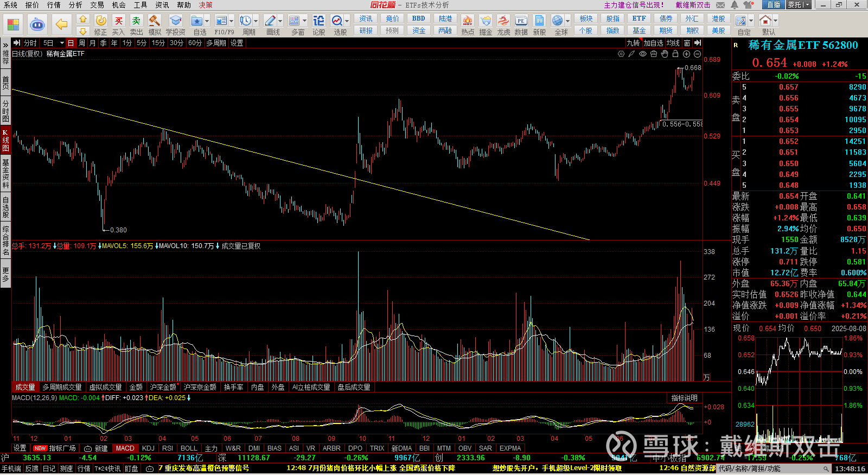Select 分时 intraday view
The height and width of the screenshot is (475, 868).
point(30,43)
